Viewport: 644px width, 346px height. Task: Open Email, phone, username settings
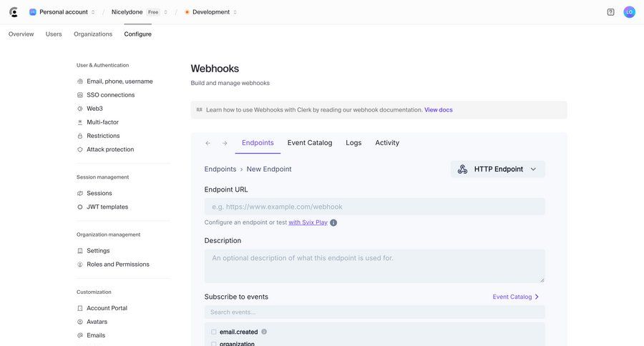[x=119, y=81]
